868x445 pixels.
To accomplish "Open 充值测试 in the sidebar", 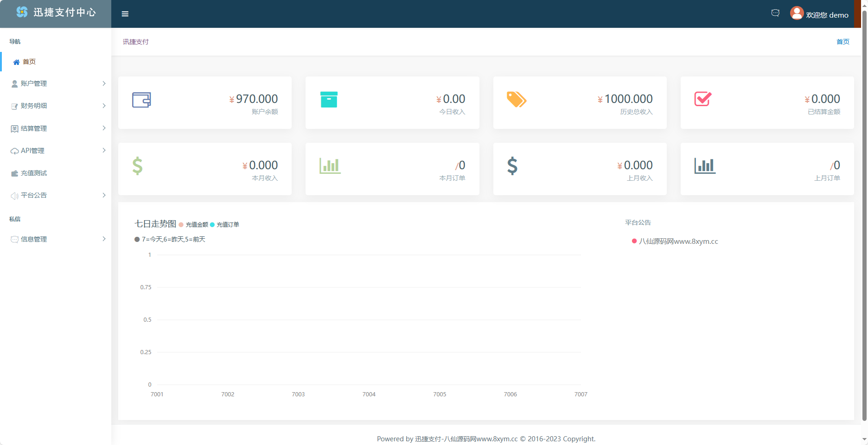I will pyautogui.click(x=56, y=173).
